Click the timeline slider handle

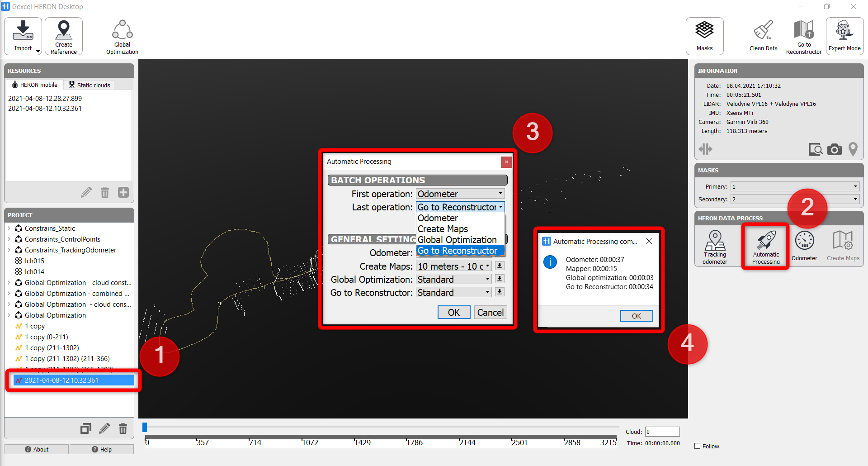(x=145, y=427)
